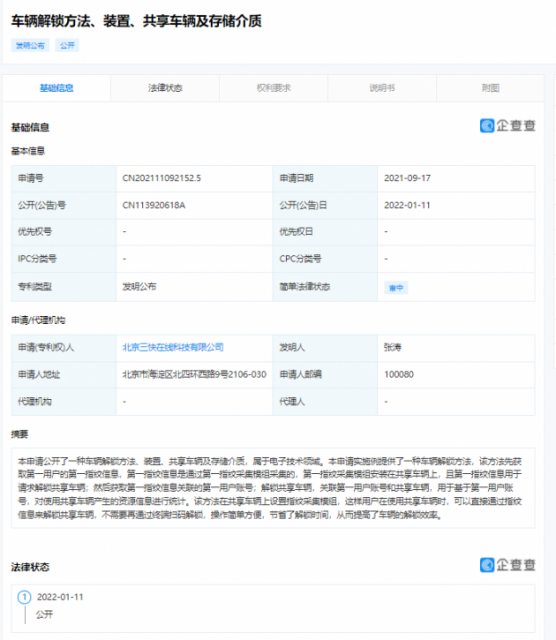Click the 企查查 logo beside 基础信息

click(x=507, y=126)
